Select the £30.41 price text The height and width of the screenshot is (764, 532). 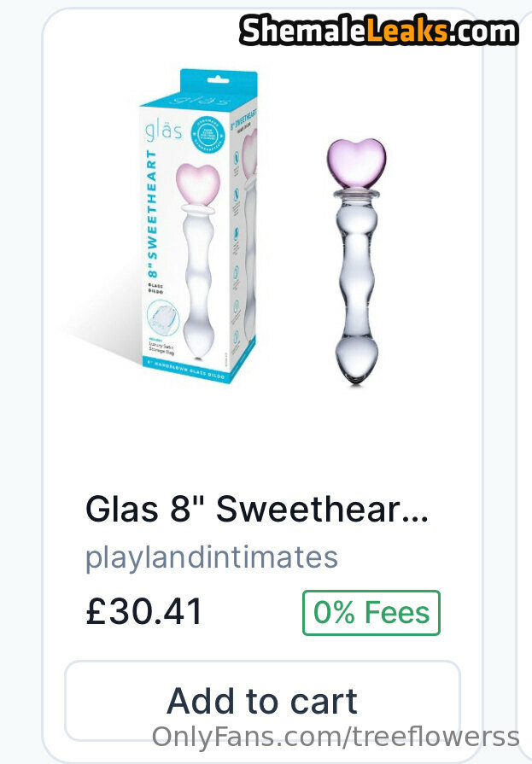pyautogui.click(x=143, y=612)
